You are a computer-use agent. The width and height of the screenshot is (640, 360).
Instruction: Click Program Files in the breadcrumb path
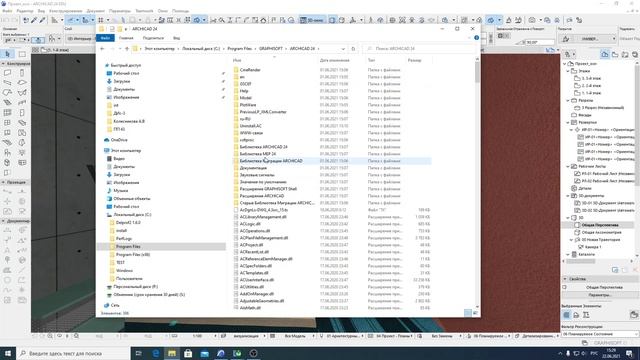pyautogui.click(x=240, y=49)
